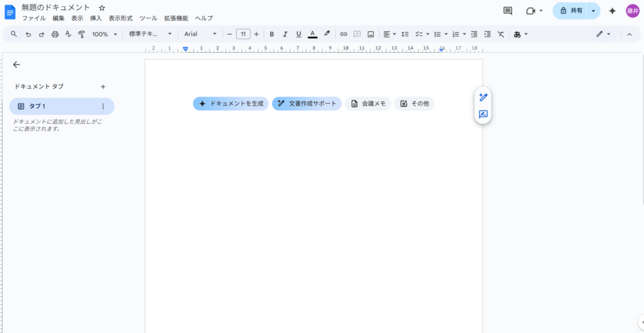Open the highlight color picker

click(x=327, y=34)
